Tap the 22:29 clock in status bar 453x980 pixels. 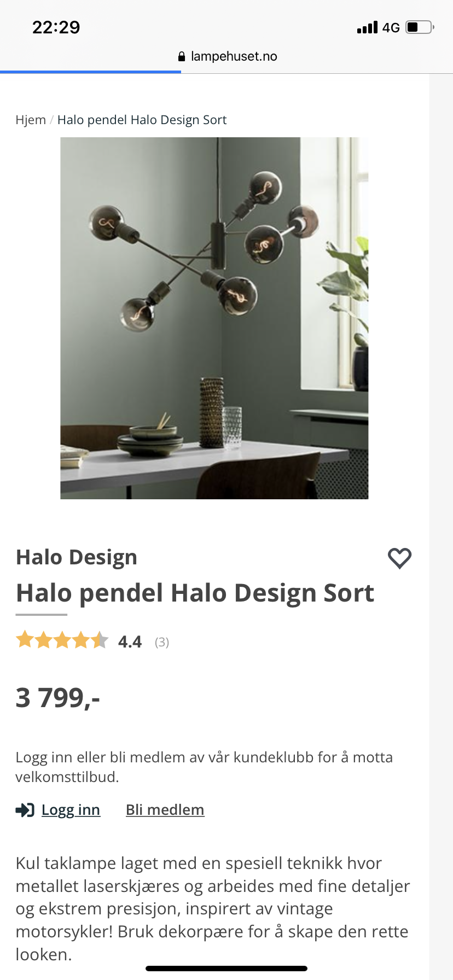[56, 27]
